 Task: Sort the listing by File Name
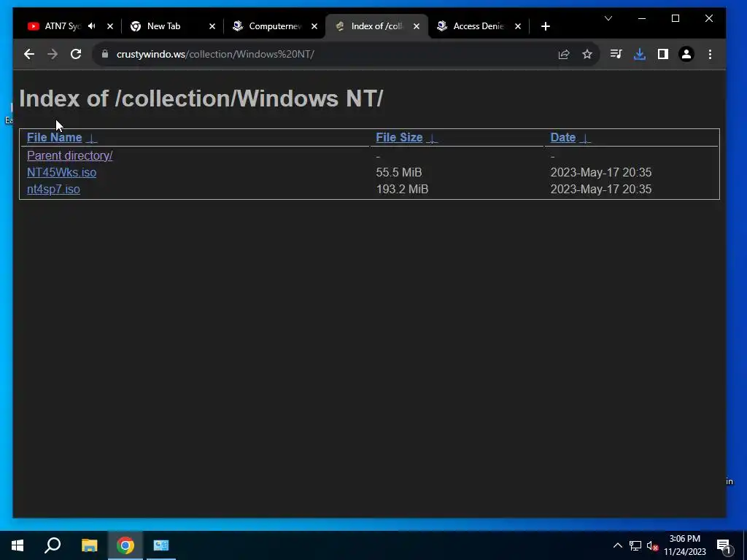point(54,138)
